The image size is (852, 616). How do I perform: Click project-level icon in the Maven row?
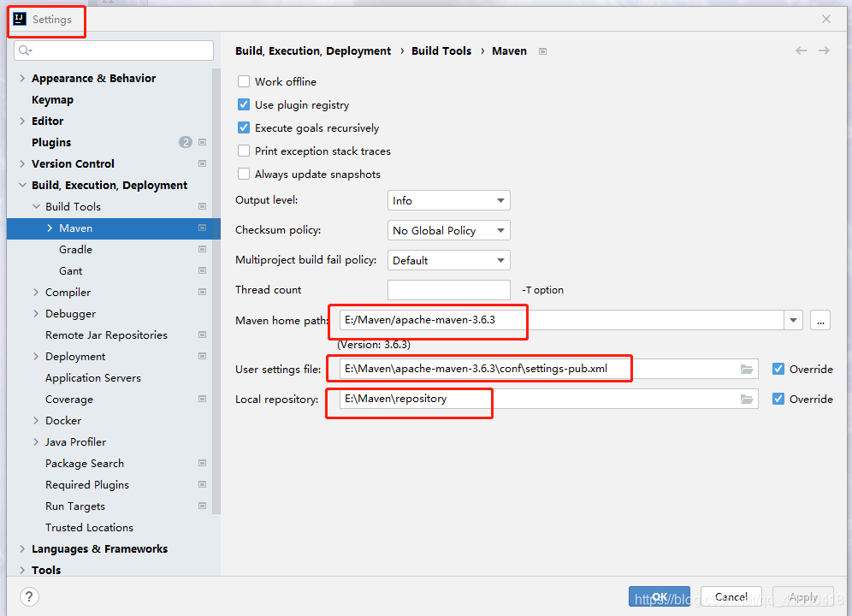pyautogui.click(x=202, y=228)
